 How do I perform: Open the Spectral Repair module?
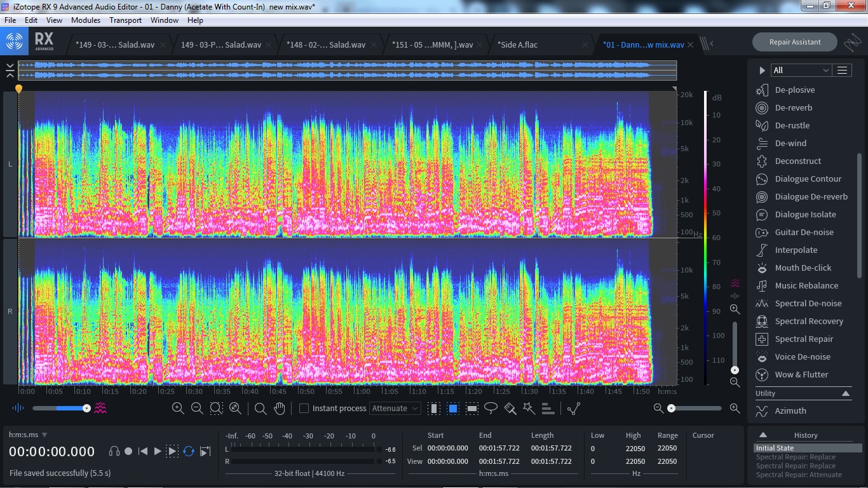click(x=804, y=339)
